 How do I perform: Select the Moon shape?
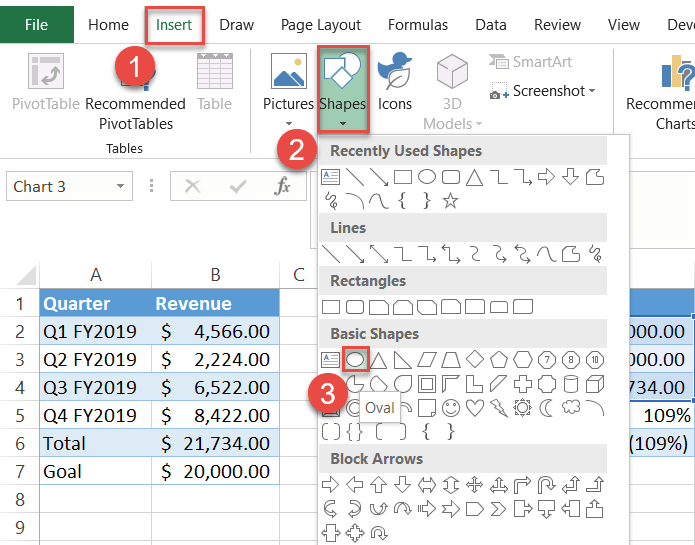click(x=547, y=408)
